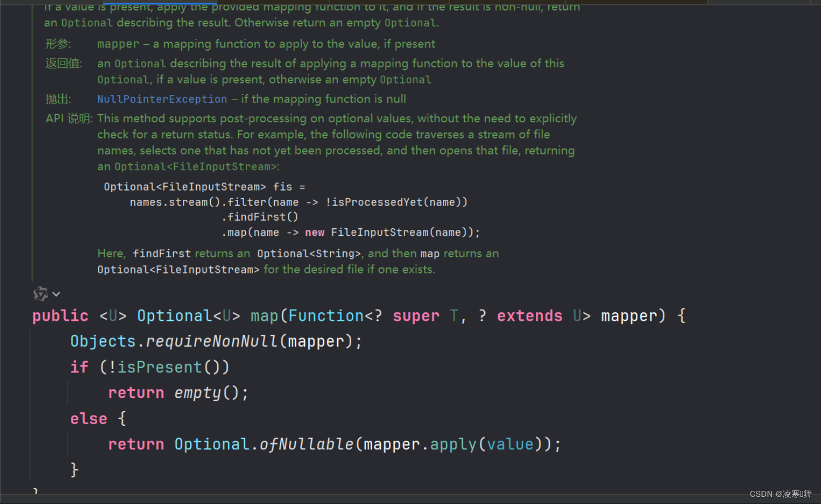Image resolution: width=821 pixels, height=504 pixels.
Task: Click the 'empty' method call
Action: tap(198, 393)
